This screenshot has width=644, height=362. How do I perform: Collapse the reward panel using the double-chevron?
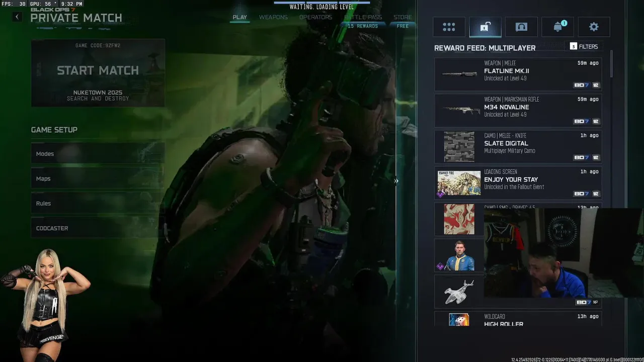click(396, 181)
